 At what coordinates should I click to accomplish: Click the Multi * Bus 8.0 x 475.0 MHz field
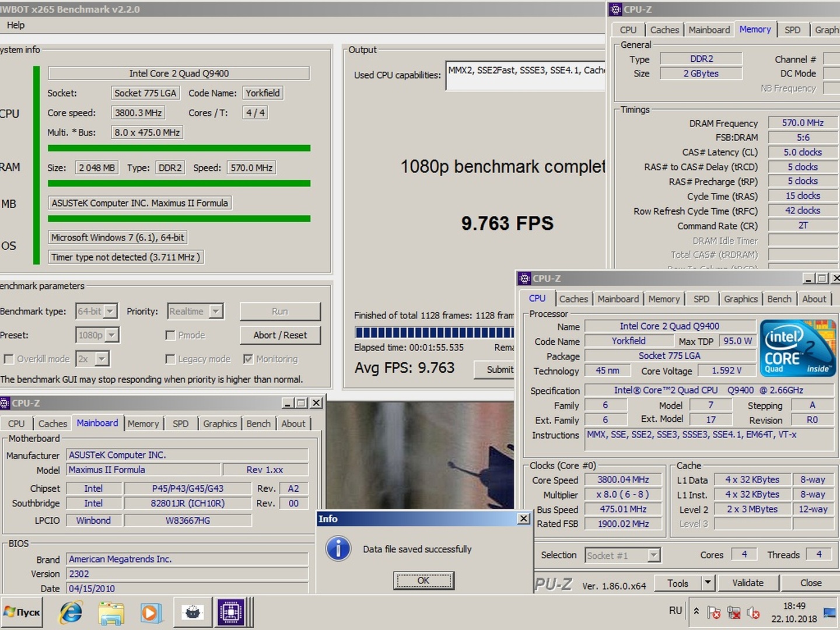(x=147, y=132)
